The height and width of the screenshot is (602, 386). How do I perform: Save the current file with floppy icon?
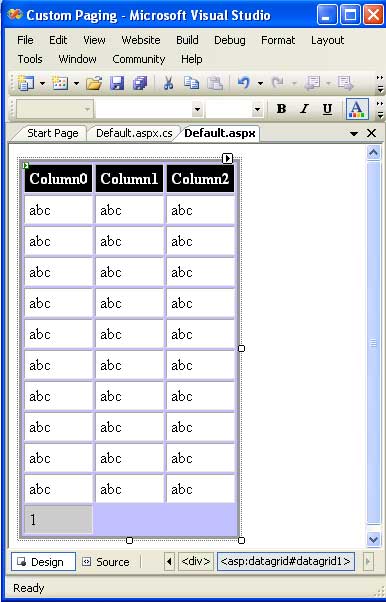[x=116, y=83]
